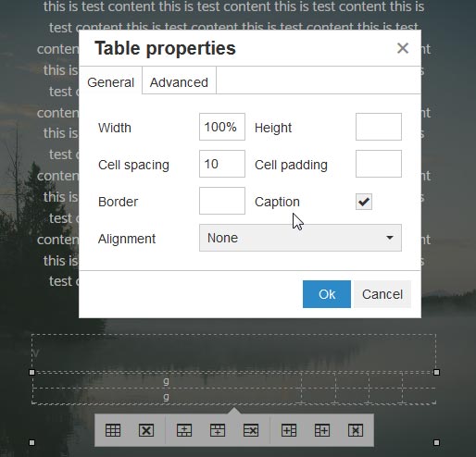Click the bottom-right table resize handle
The width and height of the screenshot is (476, 457).
(x=436, y=443)
